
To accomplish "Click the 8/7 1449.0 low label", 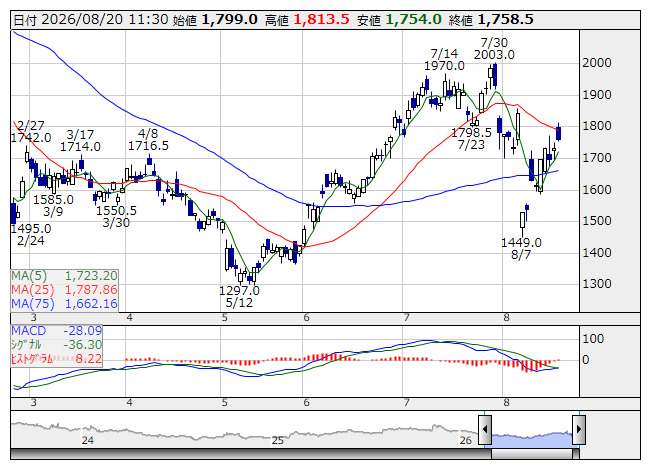I will coord(521,248).
